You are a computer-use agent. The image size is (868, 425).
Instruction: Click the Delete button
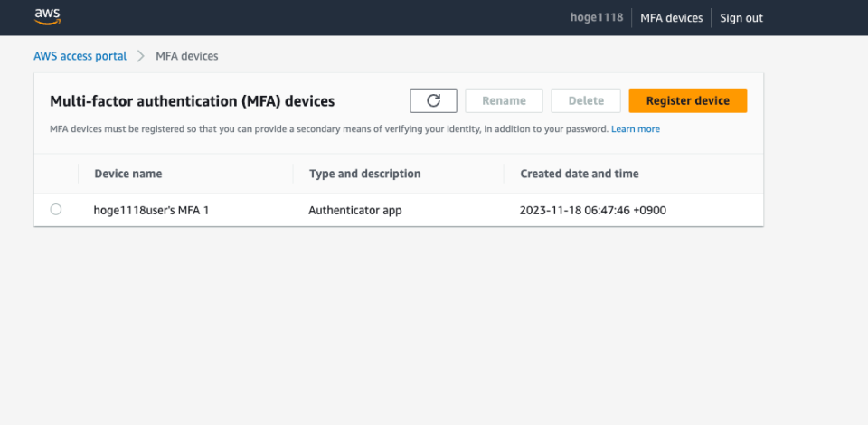click(586, 100)
